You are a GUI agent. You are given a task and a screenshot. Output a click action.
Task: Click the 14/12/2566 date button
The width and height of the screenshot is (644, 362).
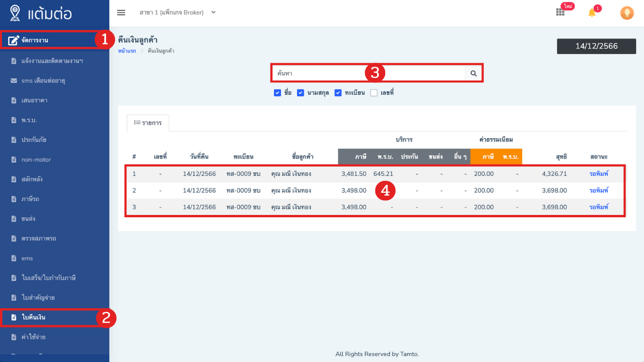pyautogui.click(x=596, y=46)
